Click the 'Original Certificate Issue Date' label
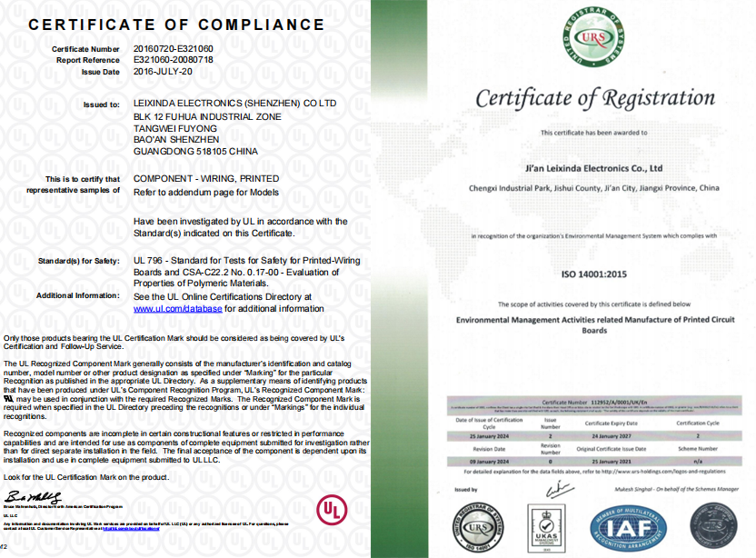Screen dimensions: 756x558 point(612,449)
